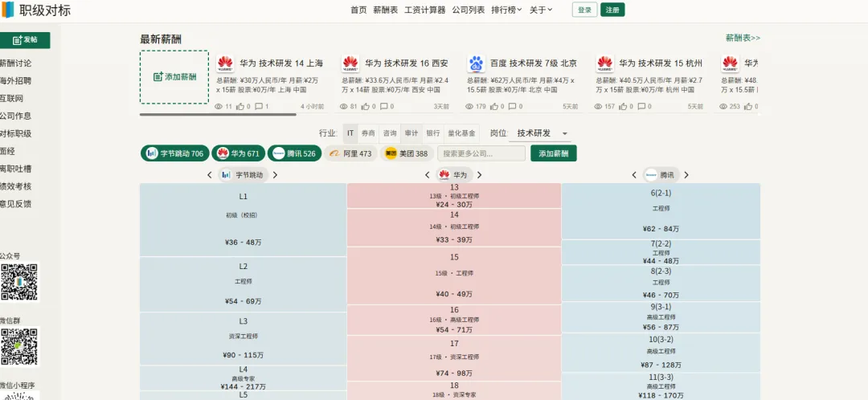This screenshot has width=868, height=400.
Task: Select the 腾讯 6(2-1) 工程师 level block
Action: click(x=661, y=210)
